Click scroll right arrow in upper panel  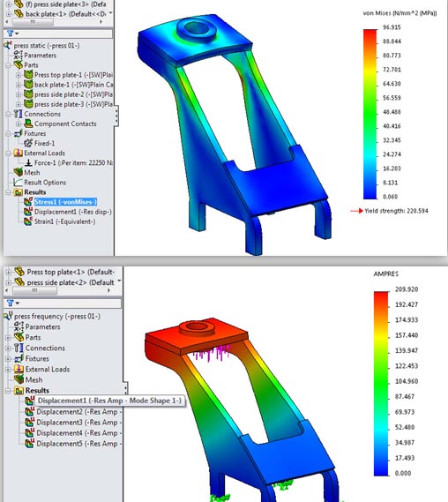point(101,22)
